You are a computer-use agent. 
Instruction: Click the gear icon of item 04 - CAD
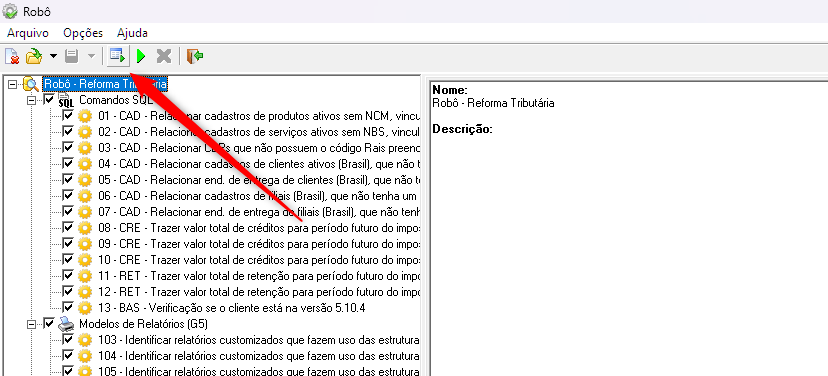[84, 164]
